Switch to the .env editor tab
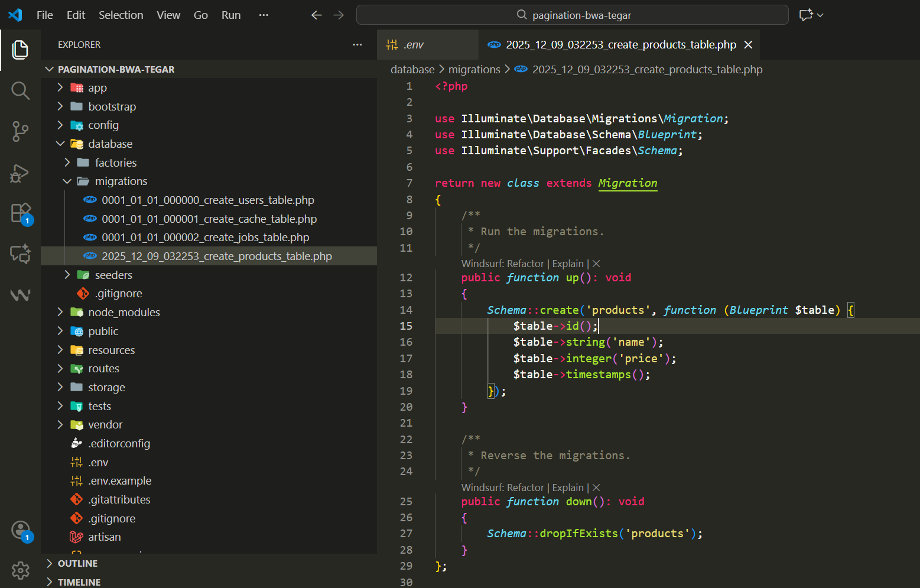920x588 pixels. coord(414,45)
